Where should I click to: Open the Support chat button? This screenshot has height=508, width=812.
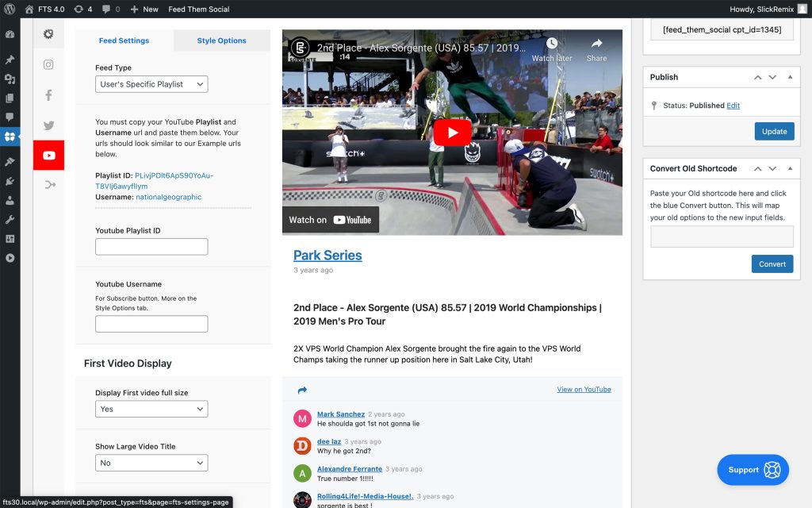pos(753,470)
